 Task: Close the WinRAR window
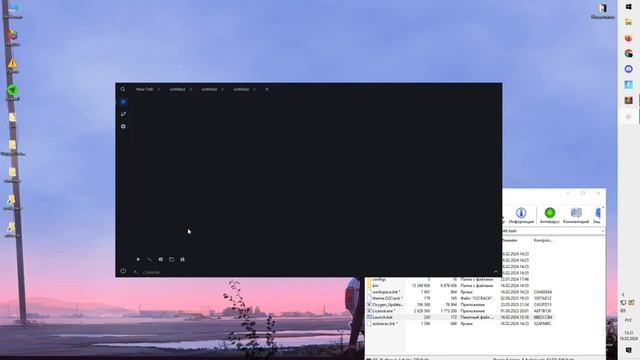pyautogui.click(x=598, y=193)
